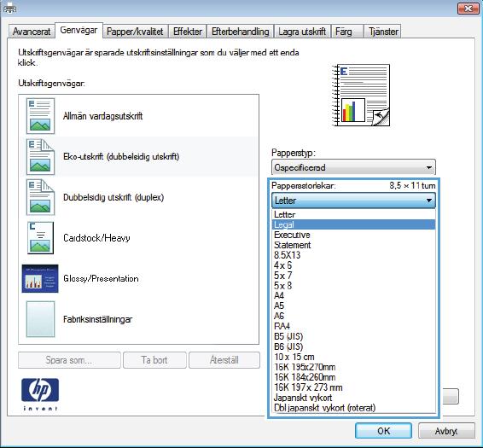Open the Papperstyp dropdown
The image size is (483, 448).
[353, 167]
